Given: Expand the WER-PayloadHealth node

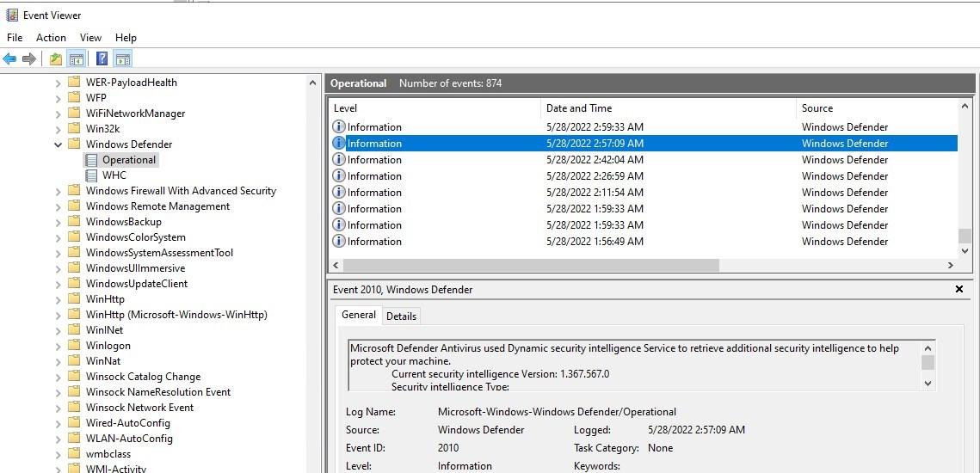Looking at the screenshot, I should coord(59,83).
